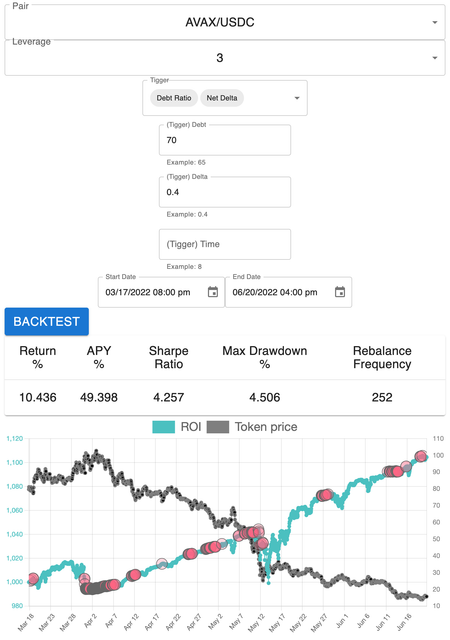Viewport: 450px width, 640px height.
Task: Focus the (Tigger) Delta input field
Action: pyautogui.click(x=225, y=192)
